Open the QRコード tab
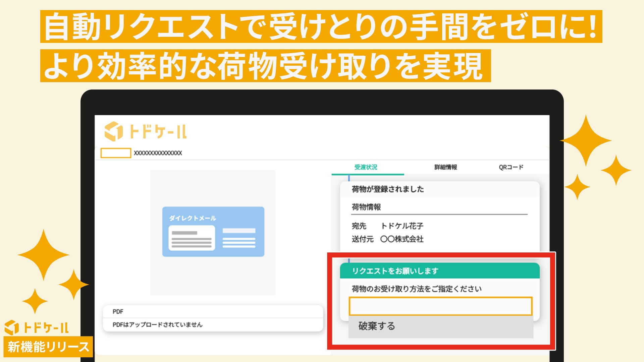This screenshot has height=362, width=644. tap(511, 167)
